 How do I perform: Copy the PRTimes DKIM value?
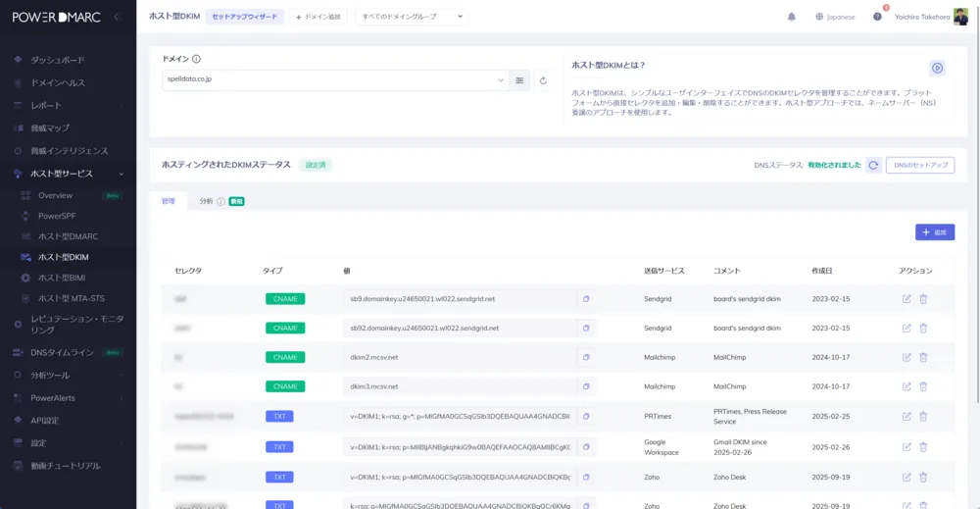click(x=586, y=417)
